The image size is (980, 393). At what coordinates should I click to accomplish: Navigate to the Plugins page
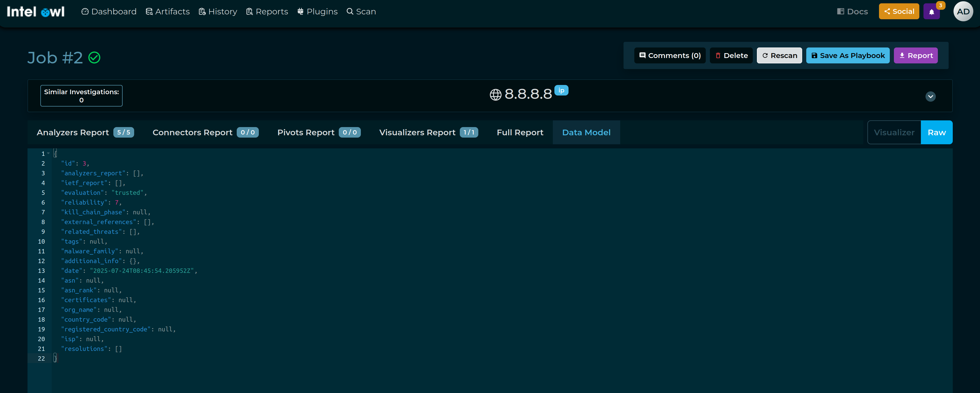(318, 12)
